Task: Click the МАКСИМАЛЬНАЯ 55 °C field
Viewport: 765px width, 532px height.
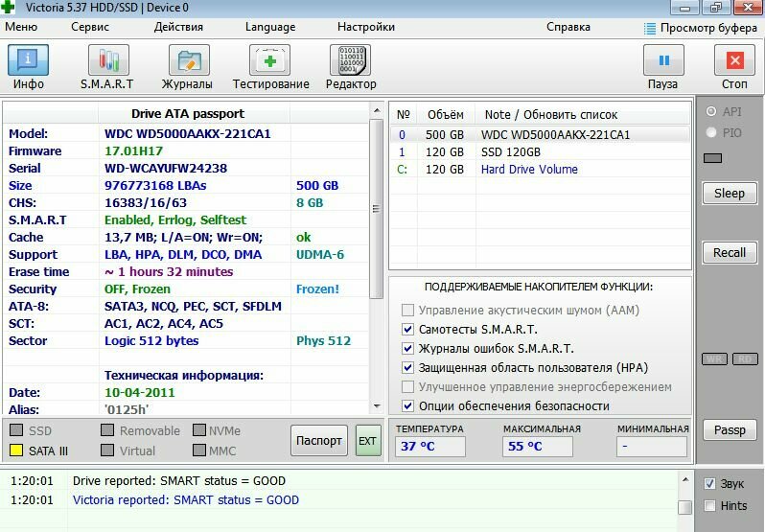Action: (x=537, y=446)
